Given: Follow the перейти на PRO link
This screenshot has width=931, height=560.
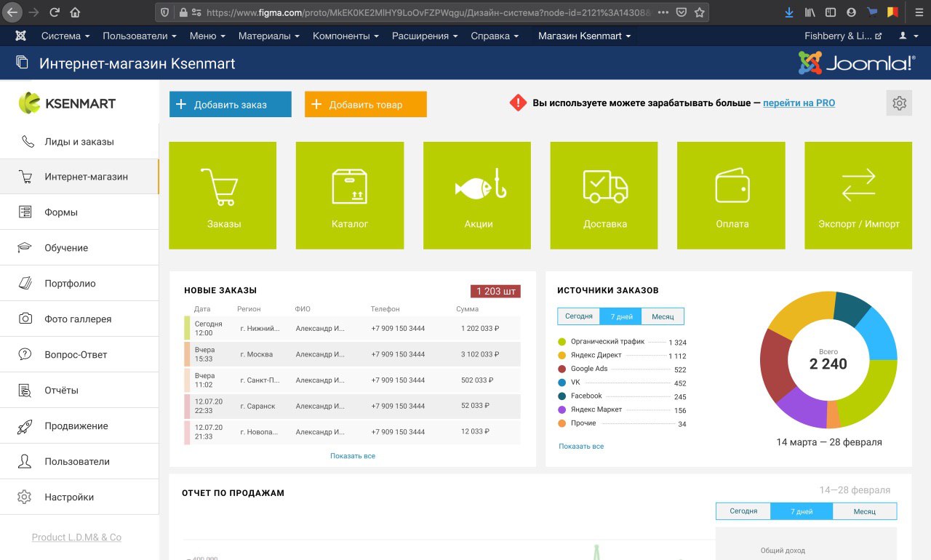Looking at the screenshot, I should [799, 103].
